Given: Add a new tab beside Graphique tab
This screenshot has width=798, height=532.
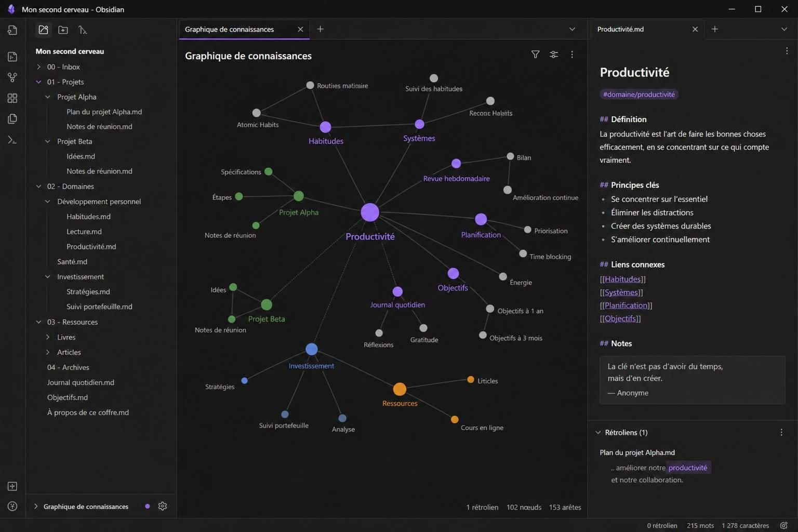Looking at the screenshot, I should click(x=321, y=29).
